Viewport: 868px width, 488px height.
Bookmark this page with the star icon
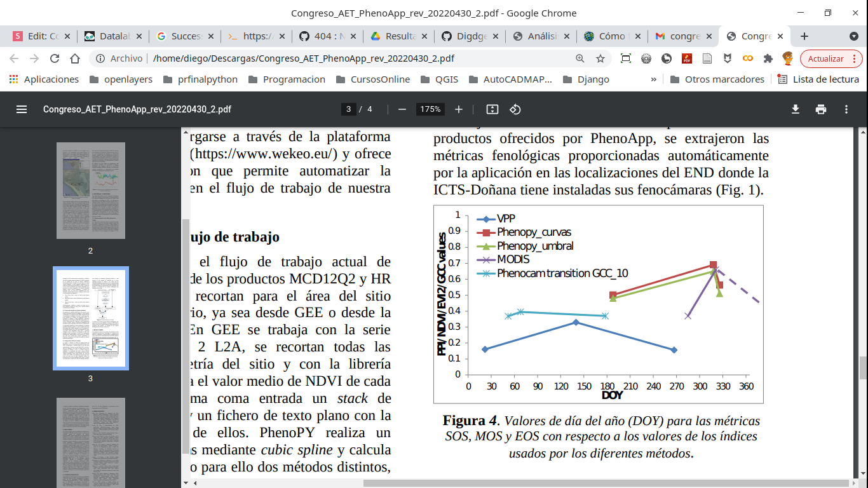pos(600,58)
